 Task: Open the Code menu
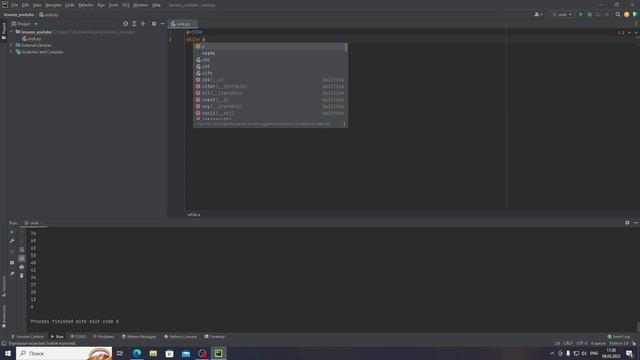pyautogui.click(x=70, y=5)
